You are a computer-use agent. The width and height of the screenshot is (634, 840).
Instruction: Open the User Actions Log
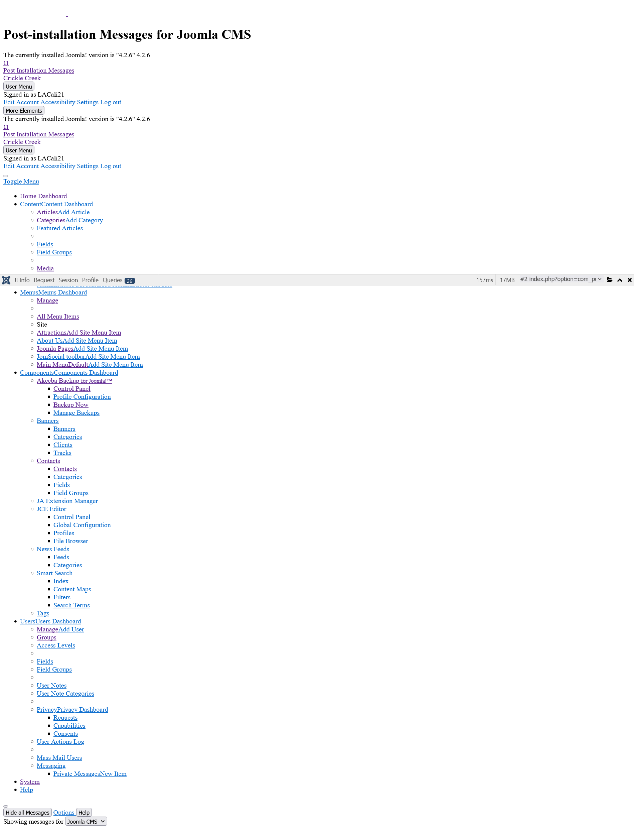coord(60,742)
